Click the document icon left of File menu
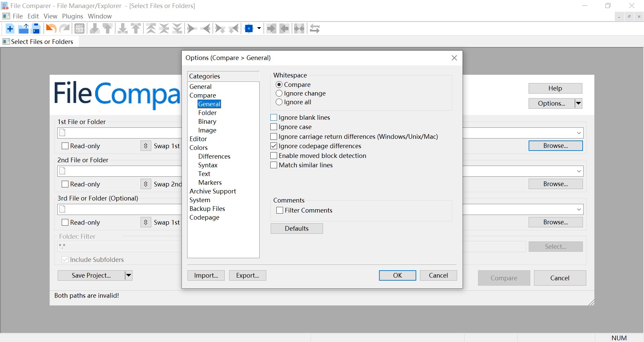This screenshot has height=342, width=644. pyautogui.click(x=6, y=16)
